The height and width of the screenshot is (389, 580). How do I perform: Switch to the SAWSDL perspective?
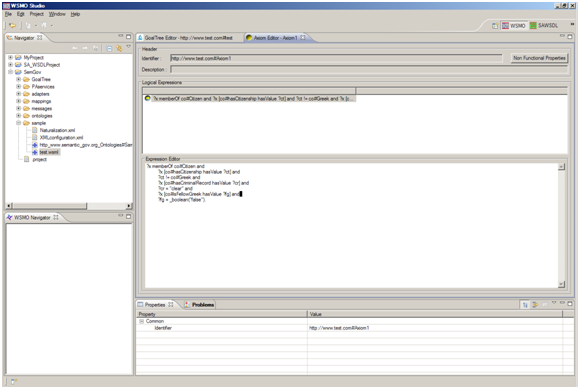pyautogui.click(x=544, y=26)
